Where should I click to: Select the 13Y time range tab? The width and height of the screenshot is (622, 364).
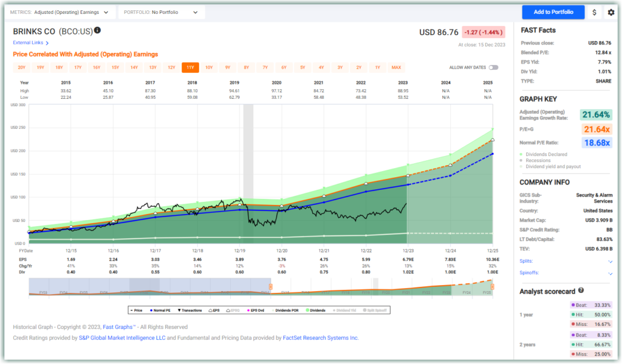(x=152, y=68)
